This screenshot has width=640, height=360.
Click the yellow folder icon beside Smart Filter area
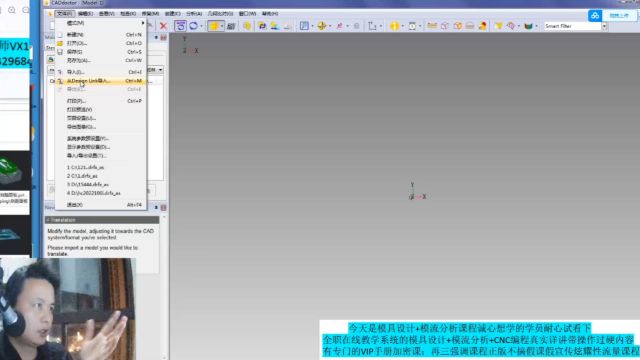tap(498, 26)
